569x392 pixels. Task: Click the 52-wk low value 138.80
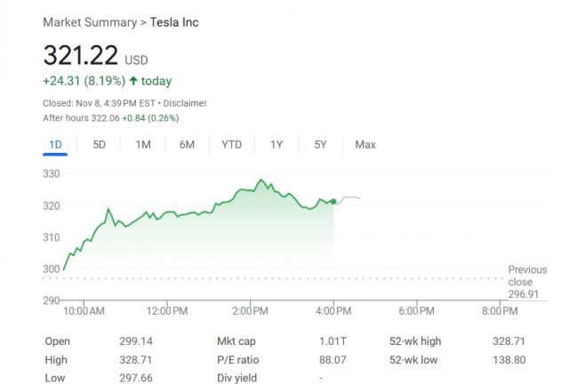tap(509, 360)
